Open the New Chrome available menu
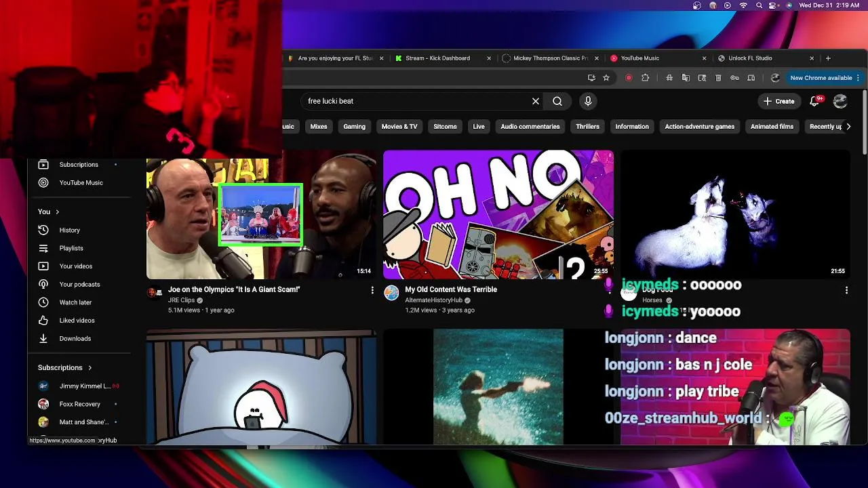 [x=825, y=78]
